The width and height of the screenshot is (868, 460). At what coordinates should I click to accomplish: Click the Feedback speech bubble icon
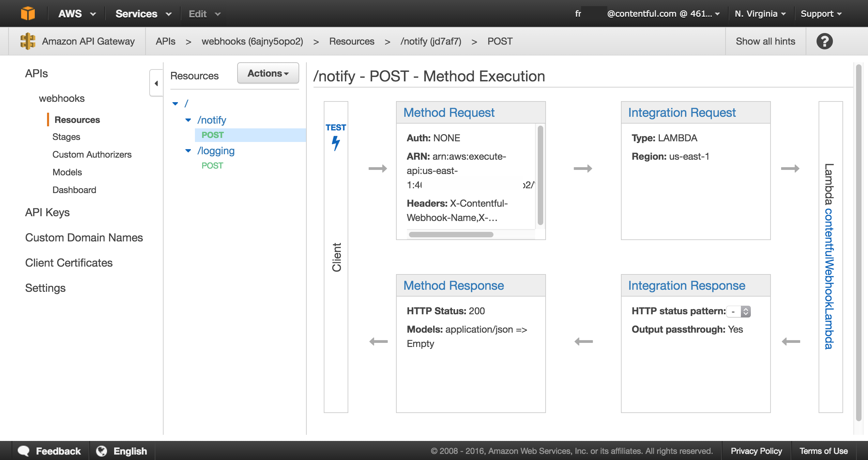click(x=24, y=451)
